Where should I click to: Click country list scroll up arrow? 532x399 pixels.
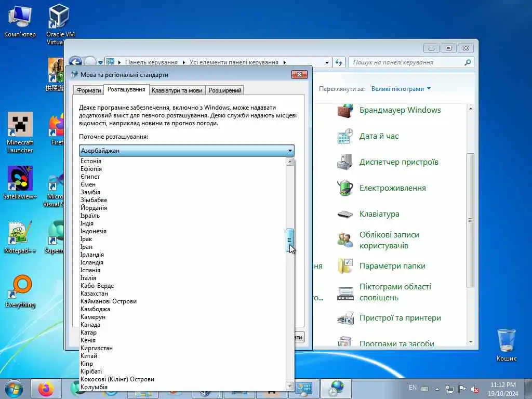click(x=289, y=162)
